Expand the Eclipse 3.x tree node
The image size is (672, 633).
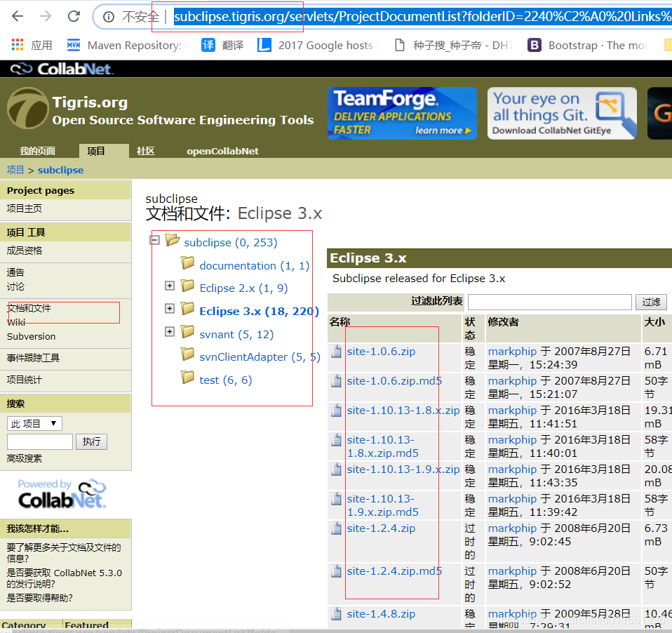point(170,308)
